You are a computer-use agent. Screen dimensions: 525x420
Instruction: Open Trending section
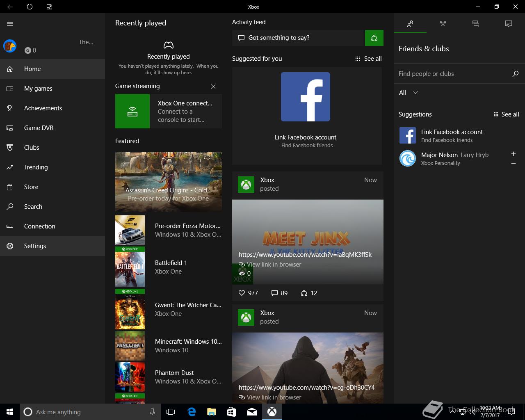[52, 167]
